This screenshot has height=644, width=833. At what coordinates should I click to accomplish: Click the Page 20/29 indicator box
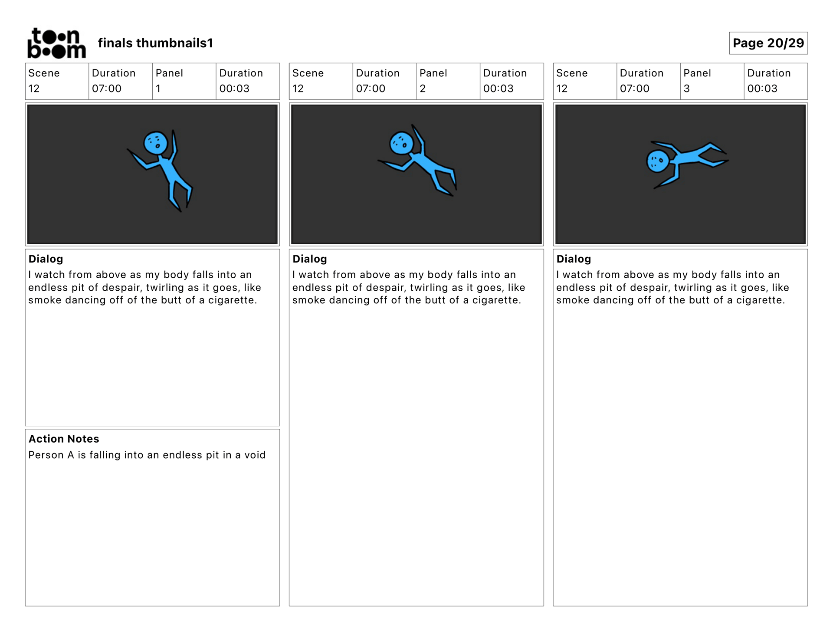(768, 43)
